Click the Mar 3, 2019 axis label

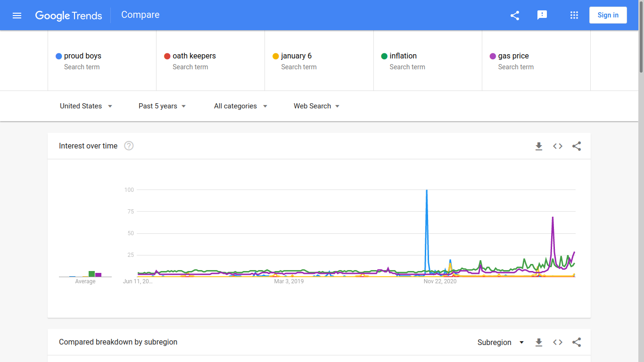(289, 281)
